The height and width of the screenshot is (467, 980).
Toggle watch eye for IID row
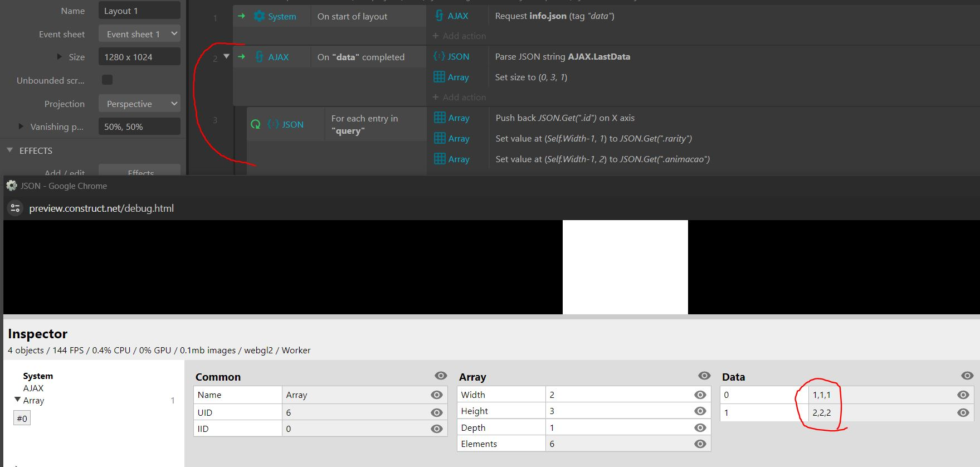pyautogui.click(x=437, y=429)
